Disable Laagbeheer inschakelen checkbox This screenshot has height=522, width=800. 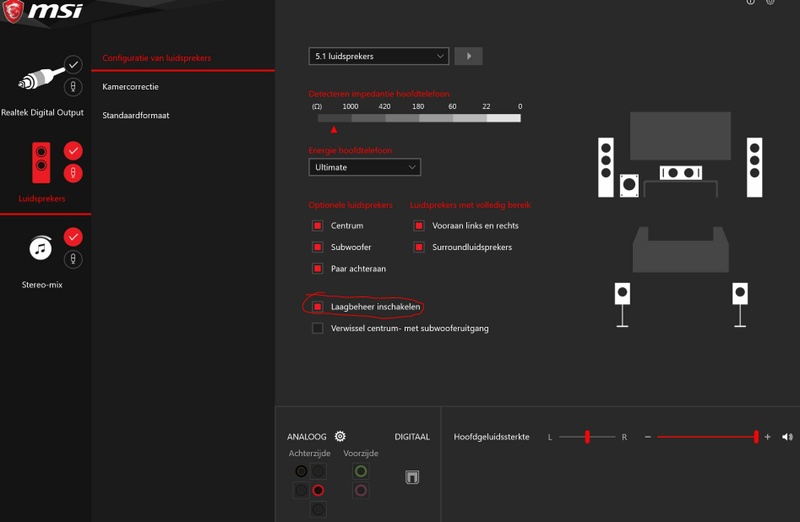317,307
